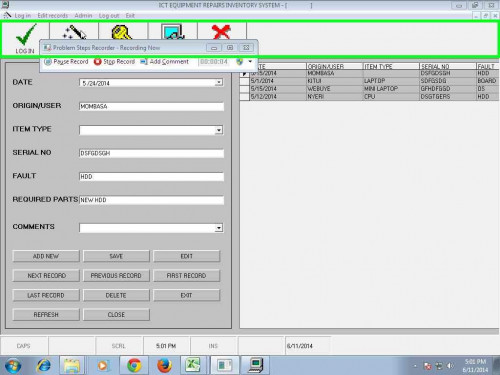Select the KITUI row in records grid
The width and height of the screenshot is (500, 375).
pos(369,81)
